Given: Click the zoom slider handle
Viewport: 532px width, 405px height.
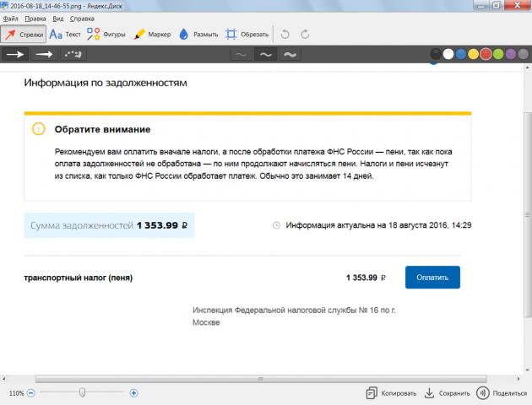Looking at the screenshot, I should (82, 393).
